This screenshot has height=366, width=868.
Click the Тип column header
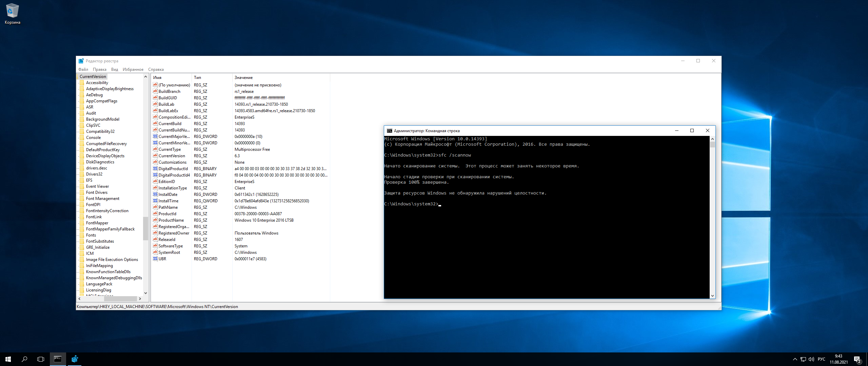click(x=212, y=78)
